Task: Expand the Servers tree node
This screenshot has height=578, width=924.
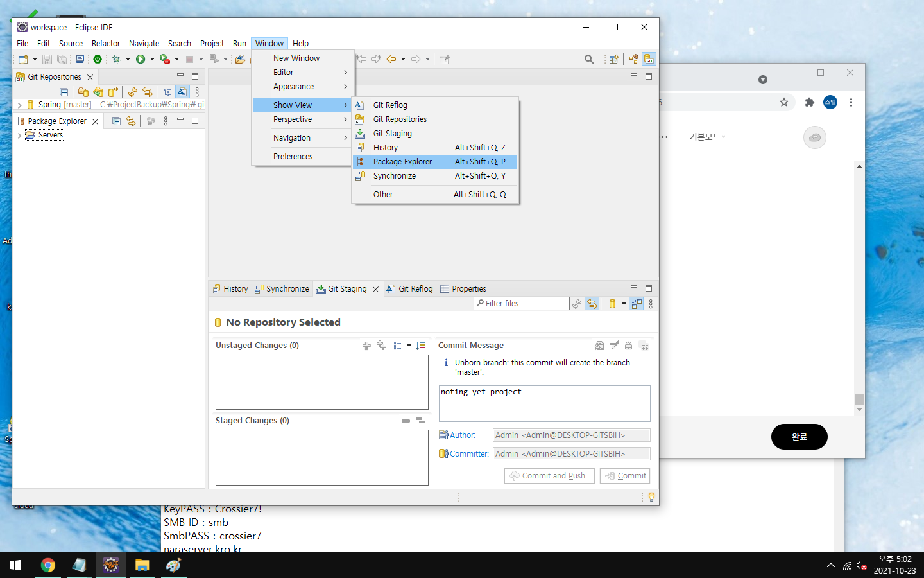Action: (x=19, y=135)
